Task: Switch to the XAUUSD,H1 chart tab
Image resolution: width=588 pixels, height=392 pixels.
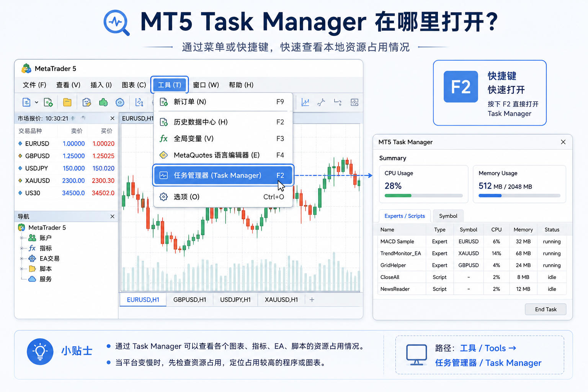Action: tap(281, 300)
